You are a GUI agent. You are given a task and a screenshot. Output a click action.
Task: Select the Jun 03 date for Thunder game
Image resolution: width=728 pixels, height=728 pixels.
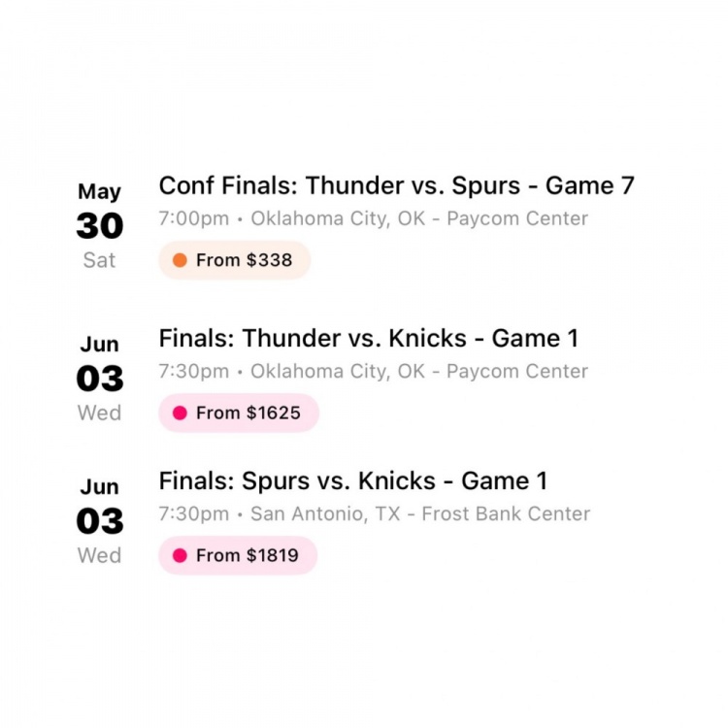point(100,379)
